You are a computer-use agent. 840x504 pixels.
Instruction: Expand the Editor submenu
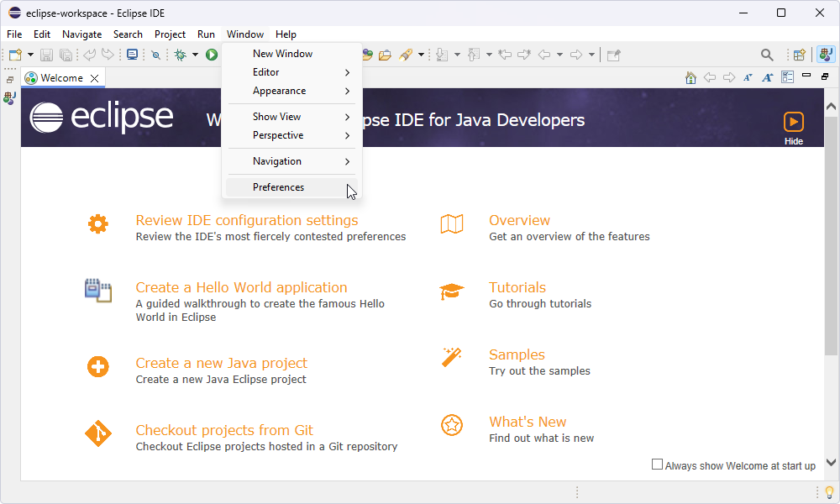click(x=292, y=72)
